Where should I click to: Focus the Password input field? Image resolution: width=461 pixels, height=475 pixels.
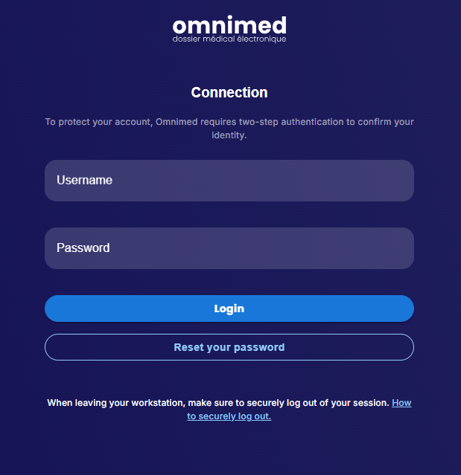click(x=229, y=248)
